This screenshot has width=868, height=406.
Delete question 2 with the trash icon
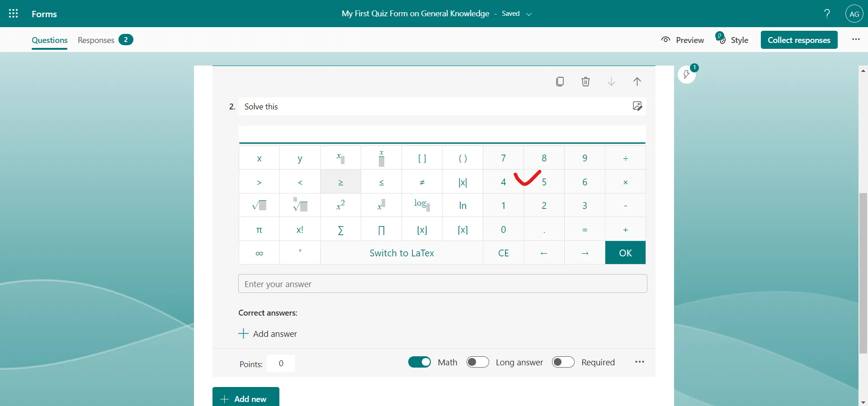tap(585, 81)
